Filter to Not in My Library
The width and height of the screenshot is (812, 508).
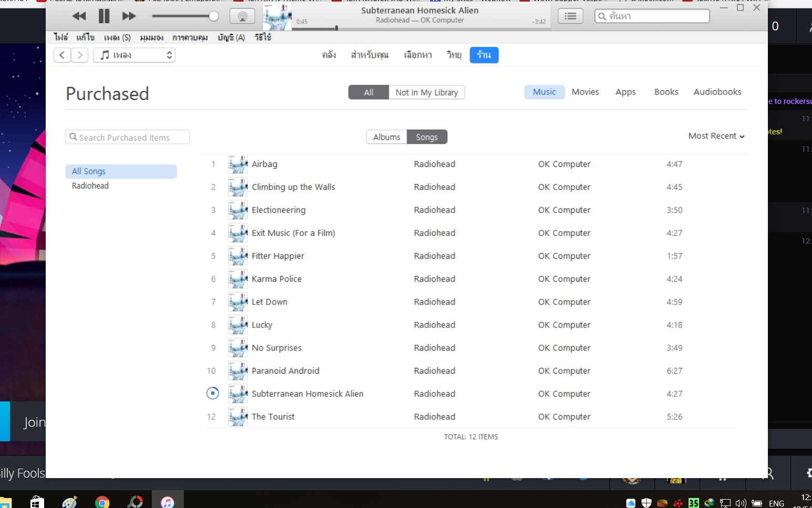pyautogui.click(x=426, y=92)
